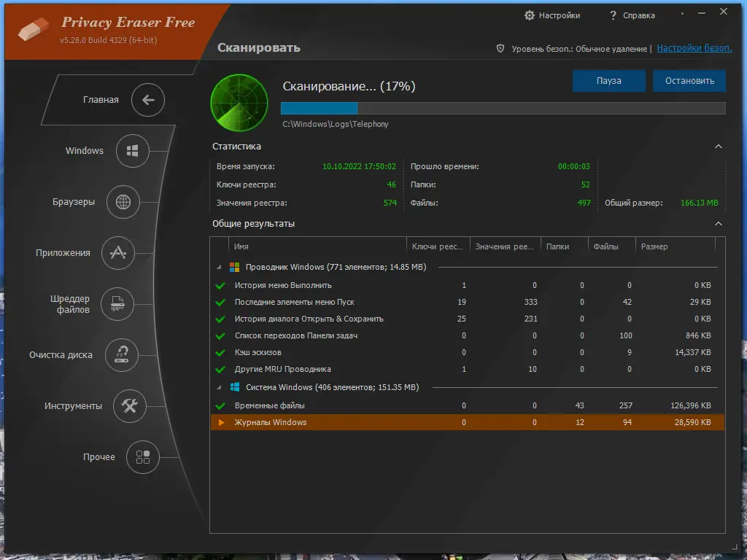Pause the scan with Пауза button

point(609,81)
